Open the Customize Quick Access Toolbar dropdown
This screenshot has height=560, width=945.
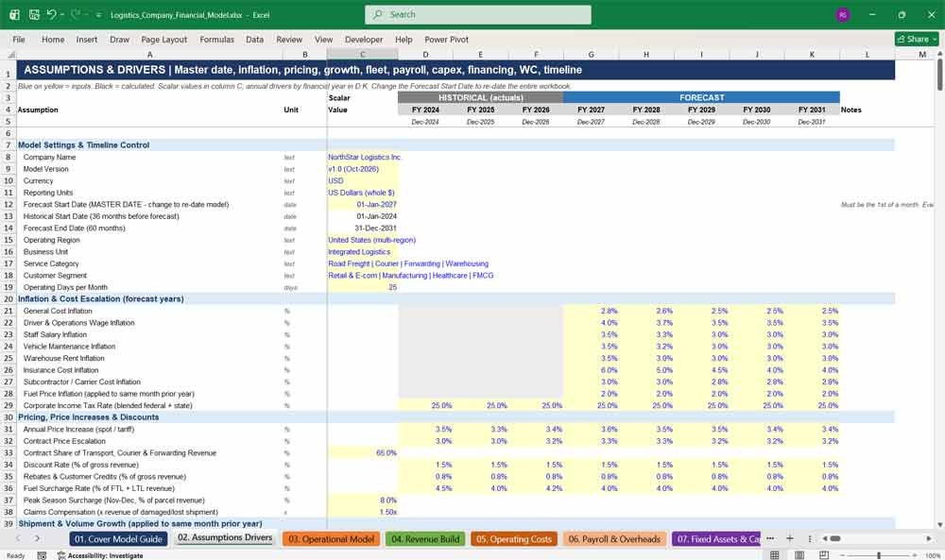(x=98, y=15)
